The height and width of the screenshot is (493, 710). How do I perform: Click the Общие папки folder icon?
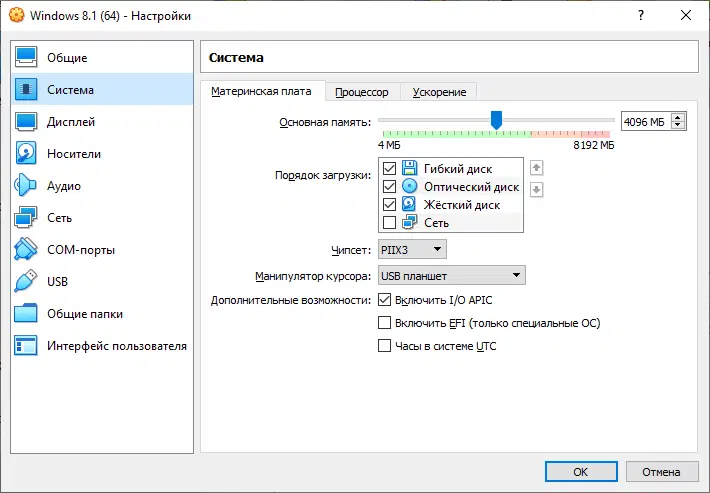tap(27, 314)
